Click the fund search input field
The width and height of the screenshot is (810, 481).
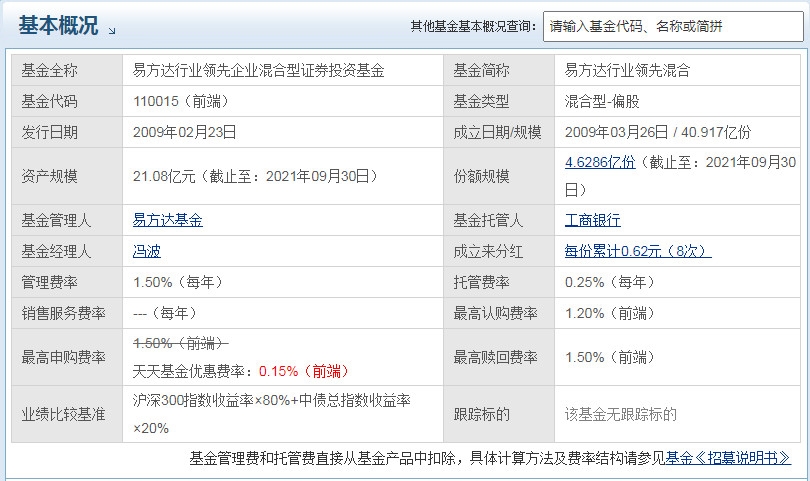pyautogui.click(x=670, y=27)
